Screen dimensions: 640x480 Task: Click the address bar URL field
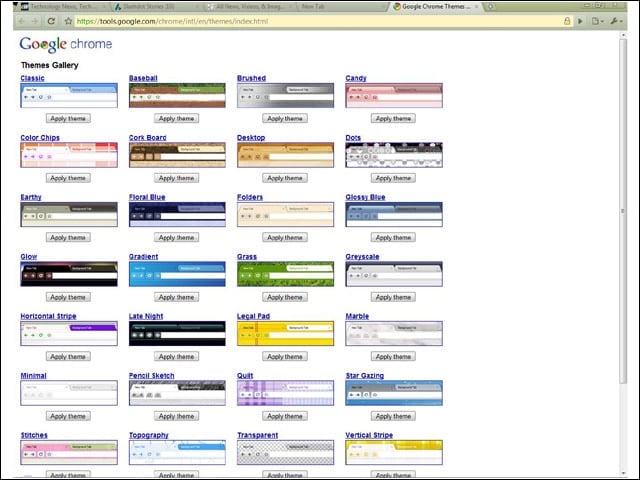(x=318, y=21)
